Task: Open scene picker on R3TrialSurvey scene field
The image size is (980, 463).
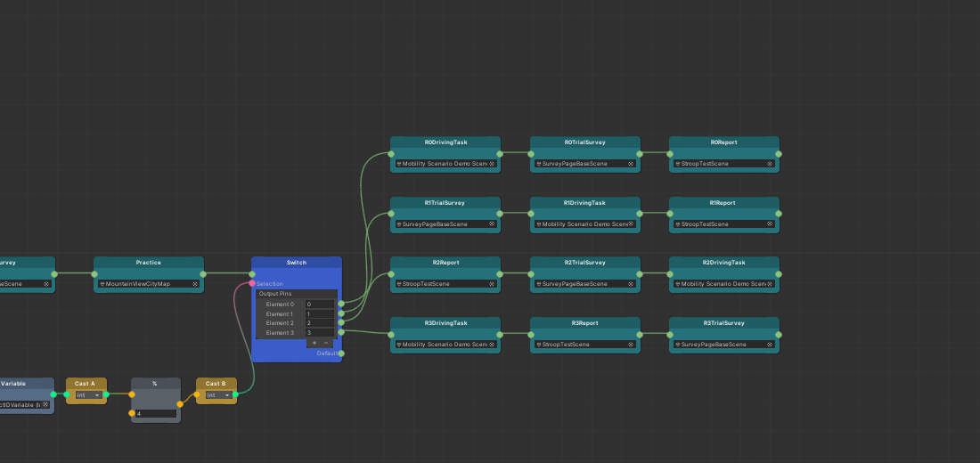Action: point(770,345)
